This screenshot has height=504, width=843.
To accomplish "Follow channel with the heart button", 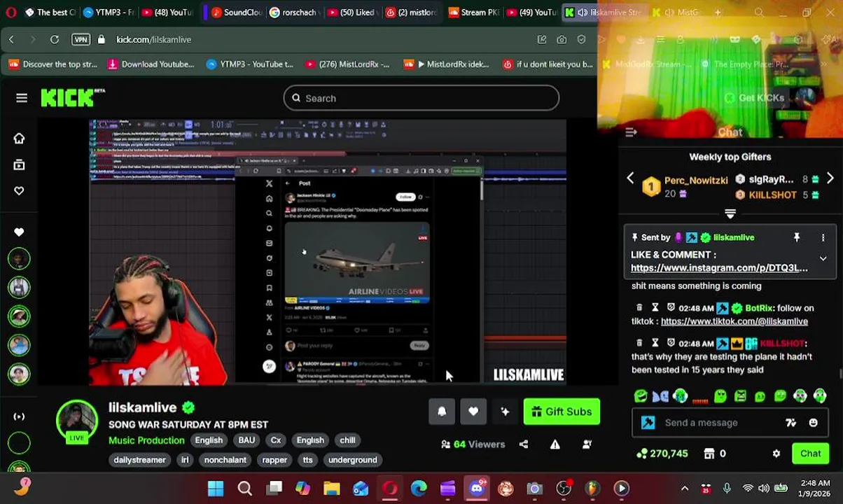I will [473, 412].
